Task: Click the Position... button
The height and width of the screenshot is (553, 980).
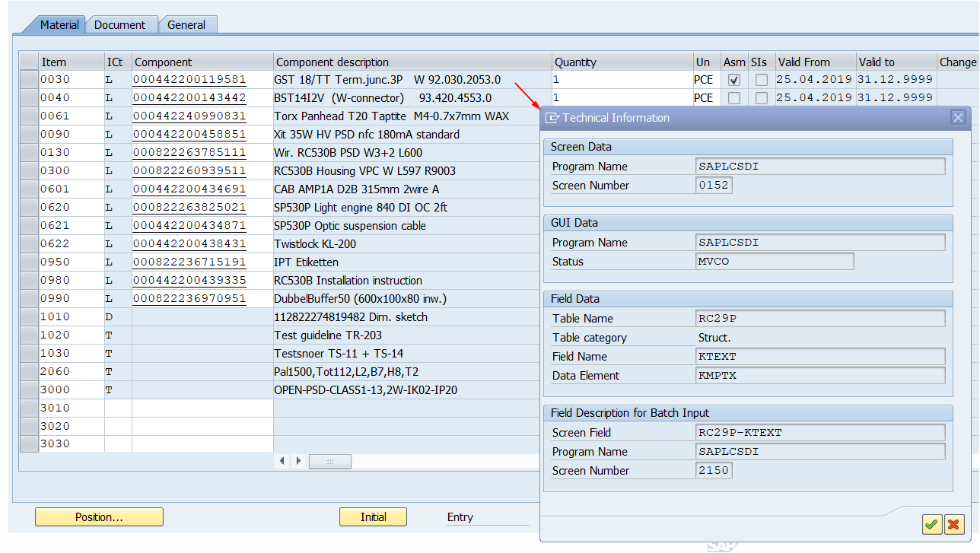Action: [x=98, y=516]
